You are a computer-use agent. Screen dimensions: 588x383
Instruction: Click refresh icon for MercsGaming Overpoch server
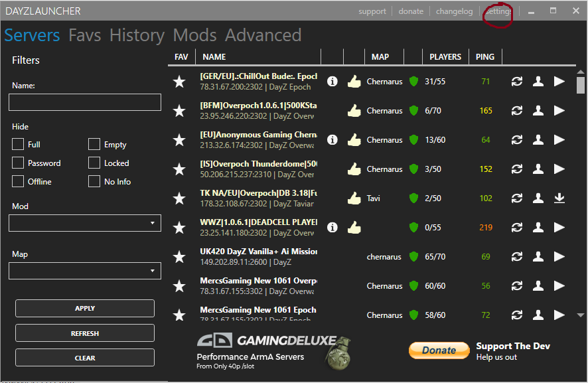click(x=516, y=286)
